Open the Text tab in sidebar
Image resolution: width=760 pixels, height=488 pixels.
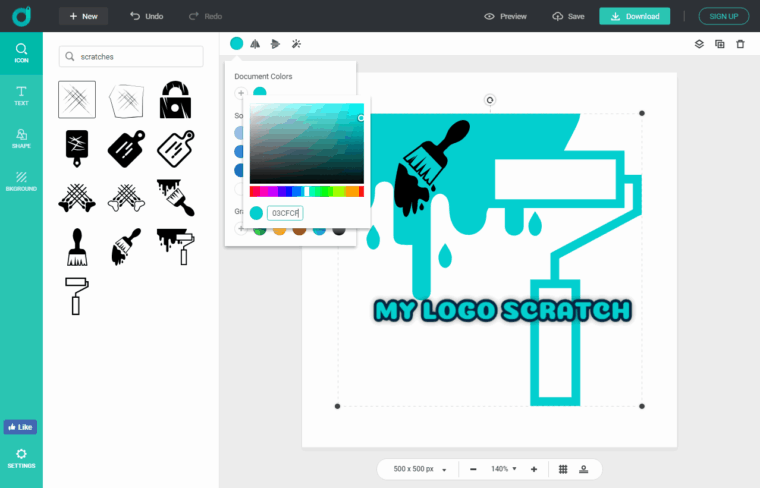[x=21, y=95]
